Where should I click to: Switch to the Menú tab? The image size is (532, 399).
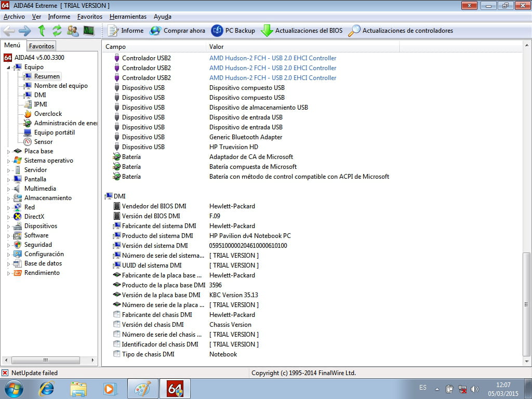coord(12,45)
